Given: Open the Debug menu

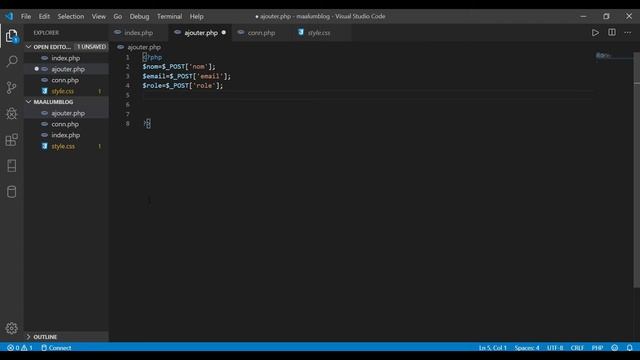Looking at the screenshot, I should coord(139,16).
